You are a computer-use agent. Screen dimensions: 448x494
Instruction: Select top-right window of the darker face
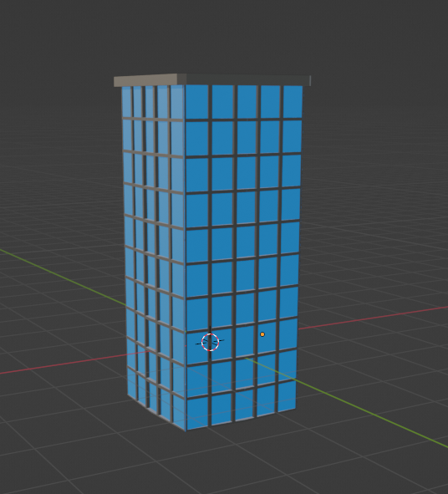click(293, 102)
